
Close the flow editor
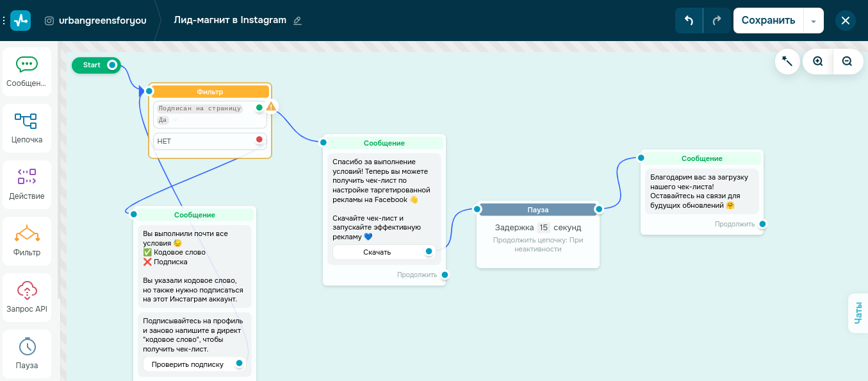pyautogui.click(x=846, y=21)
